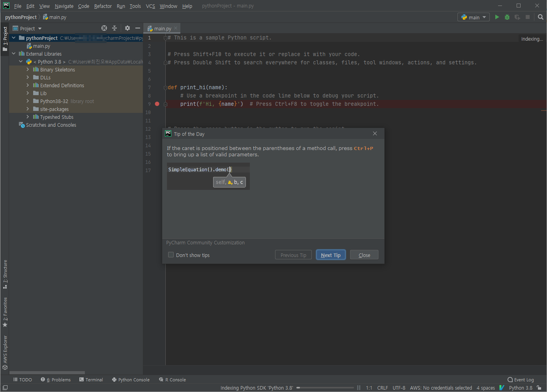Click the tool windows quick access icon

click(5, 388)
